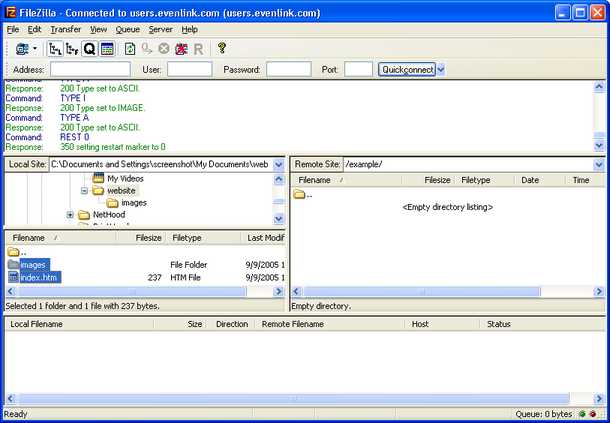This screenshot has height=423, width=610.
Task: Click the Status column header in queue
Action: (542, 324)
